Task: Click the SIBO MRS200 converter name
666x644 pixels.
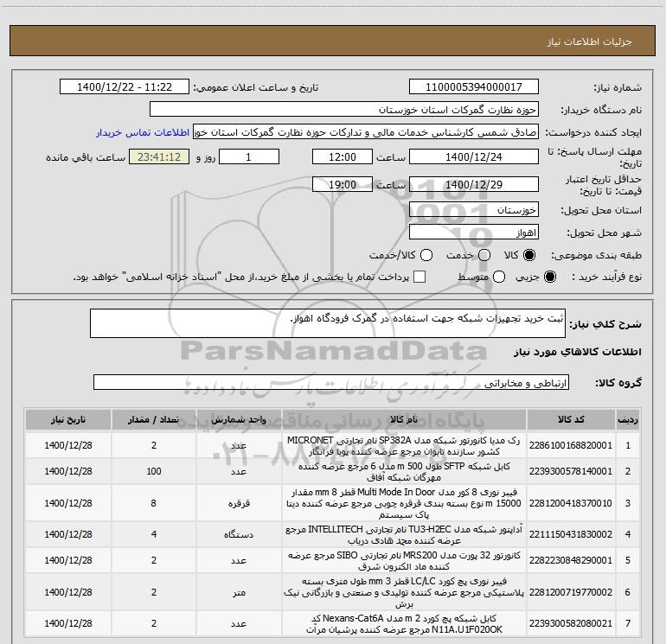Action: (404, 561)
